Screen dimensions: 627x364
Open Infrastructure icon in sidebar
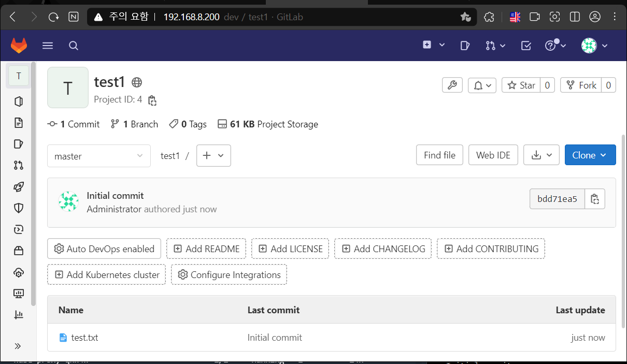coord(19,272)
